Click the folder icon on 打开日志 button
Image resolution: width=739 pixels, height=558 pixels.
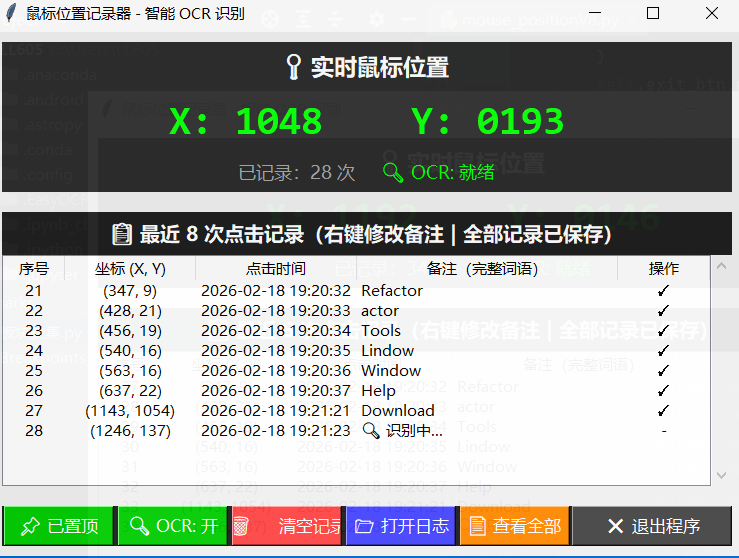click(x=365, y=526)
